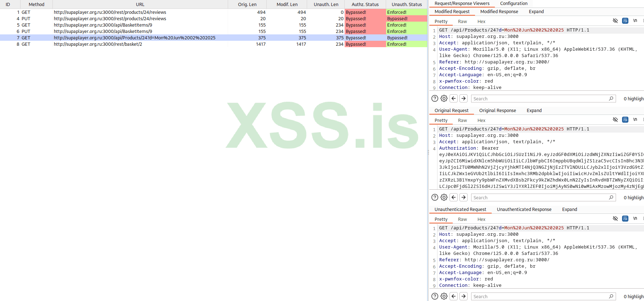The width and height of the screenshot is (644, 301).
Task: Switch Unauthenticated Request viewer to Hex view
Action: (x=481, y=219)
